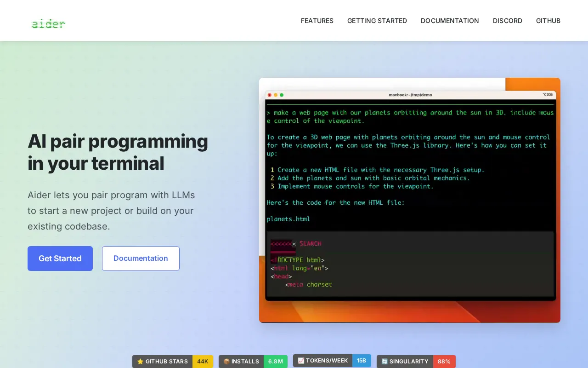This screenshot has width=588, height=368.
Task: Click the blue Get Started button
Action: pos(60,259)
